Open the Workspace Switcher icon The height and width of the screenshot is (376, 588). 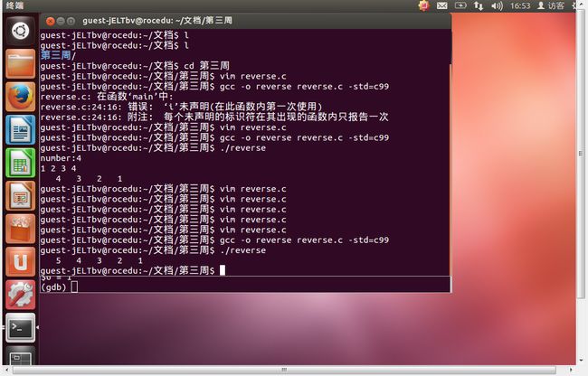[x=20, y=356]
